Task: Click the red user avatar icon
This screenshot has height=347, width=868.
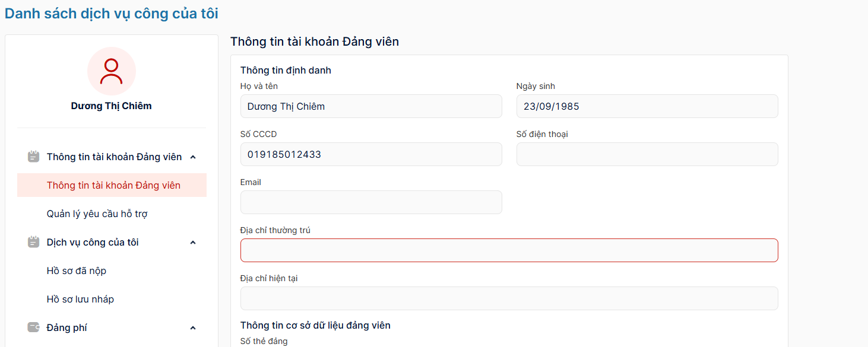Action: pos(112,71)
